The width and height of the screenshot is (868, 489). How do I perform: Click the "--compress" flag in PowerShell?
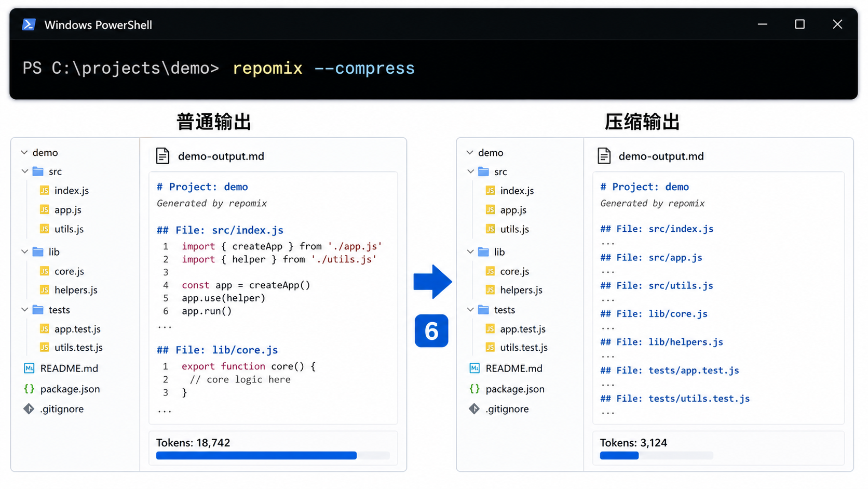[364, 69]
